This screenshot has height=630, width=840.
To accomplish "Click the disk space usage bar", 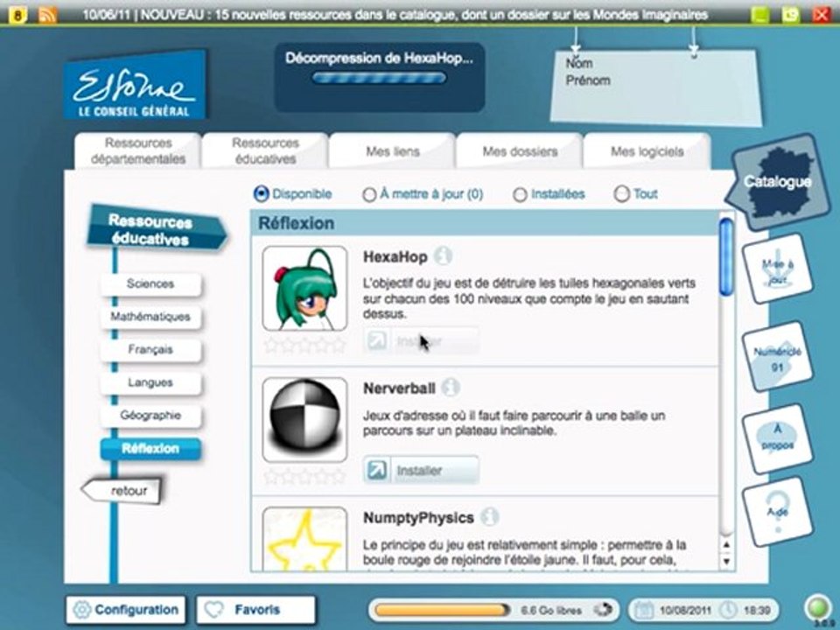I will [x=442, y=610].
